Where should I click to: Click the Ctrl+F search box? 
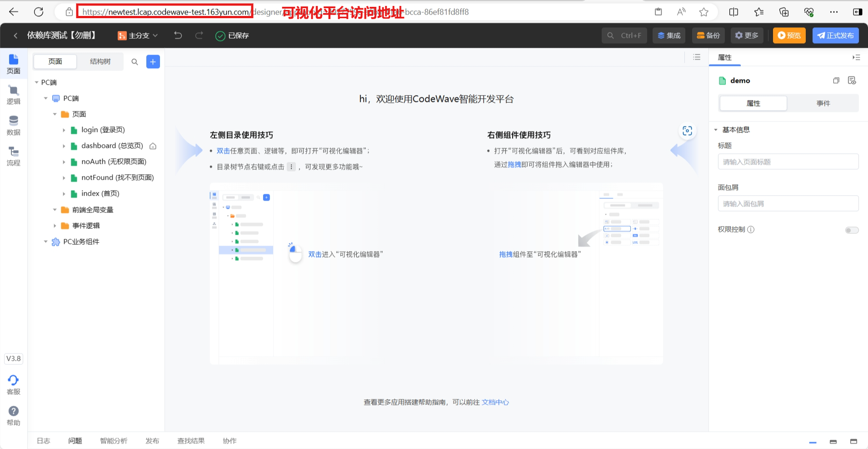624,35
